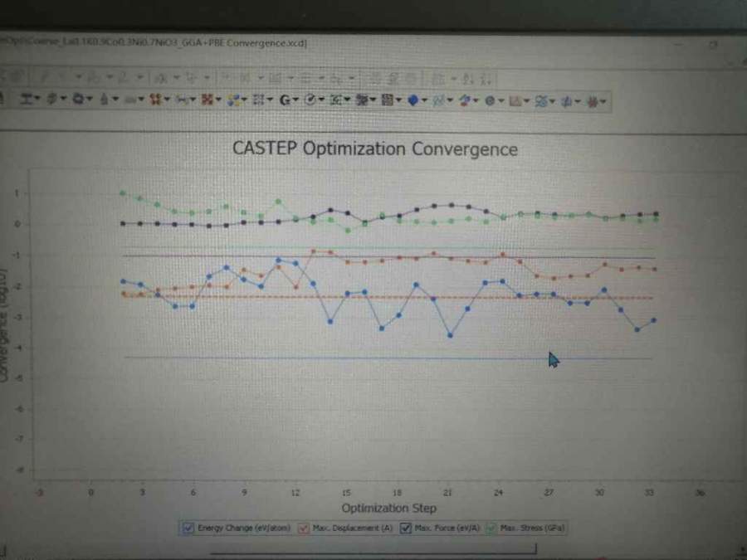
Task: Click the 'CASTEP Optimization Convergence' chart title
Action: tap(375, 149)
